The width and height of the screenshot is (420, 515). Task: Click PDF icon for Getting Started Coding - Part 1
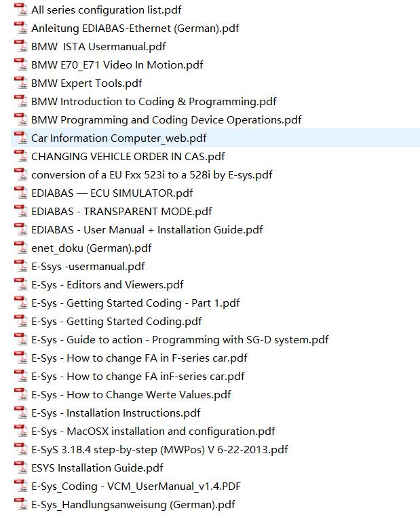(x=20, y=303)
